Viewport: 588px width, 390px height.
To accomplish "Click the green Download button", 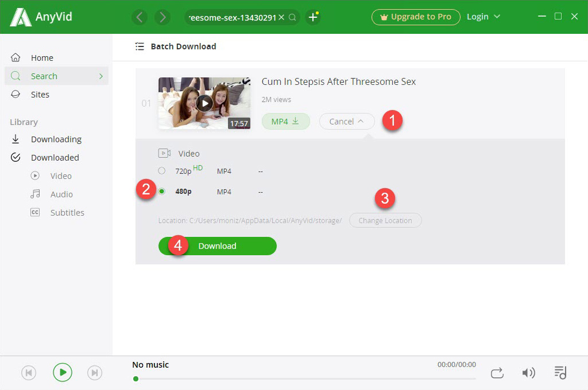I will [x=218, y=246].
